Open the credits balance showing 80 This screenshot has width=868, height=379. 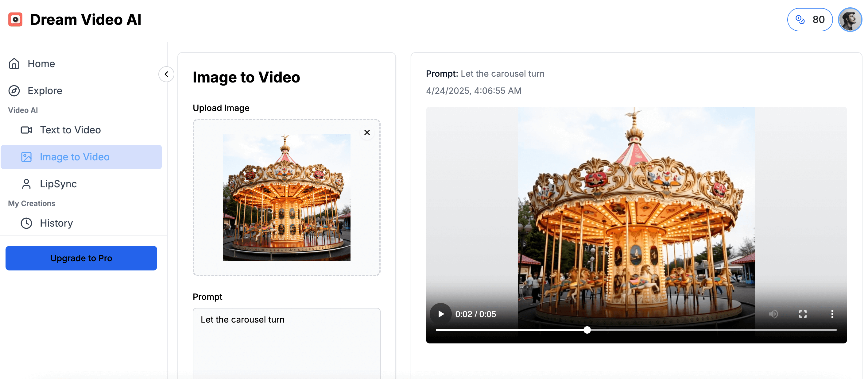point(810,20)
